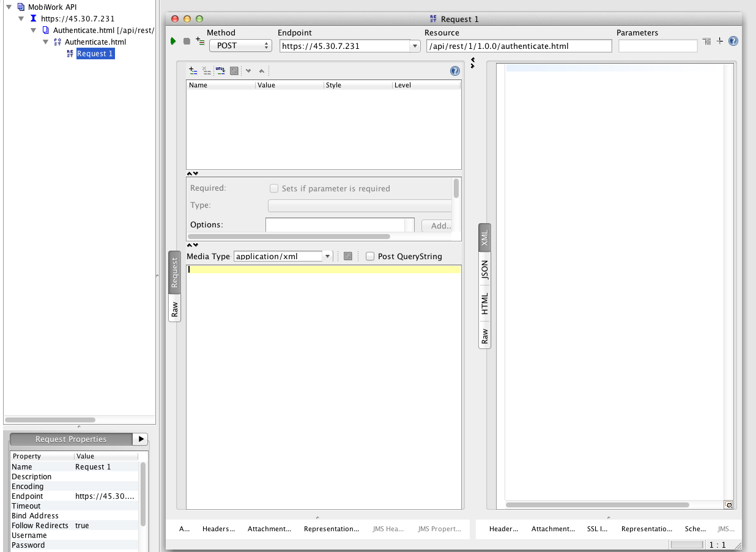Click the add request to TestCase icon
Image resolution: width=756 pixels, height=552 pixels.
tap(200, 41)
